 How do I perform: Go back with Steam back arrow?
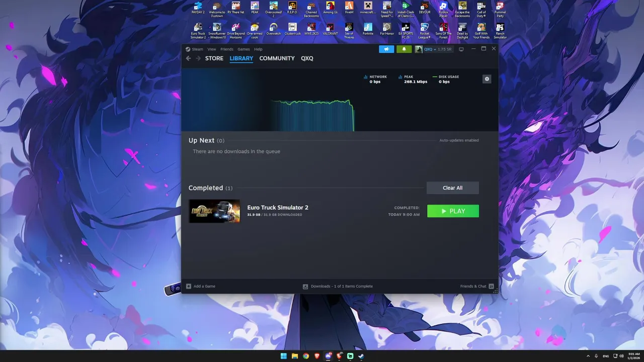[x=188, y=58]
